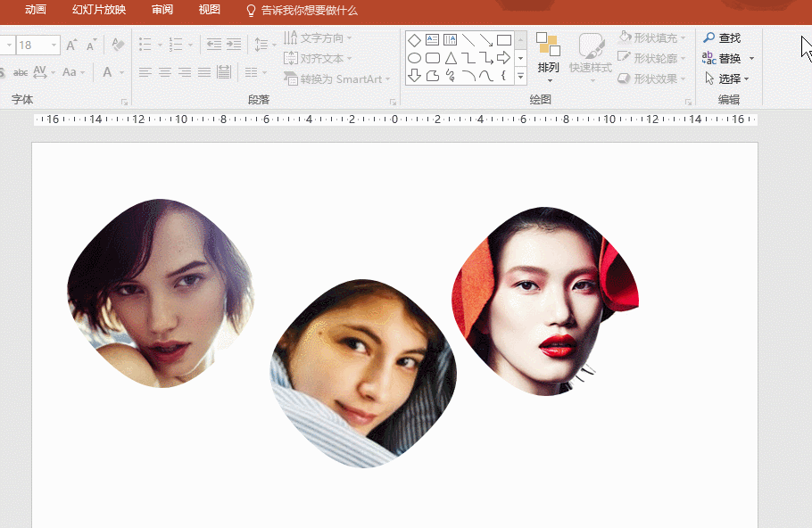This screenshot has height=528, width=812.
Task: Click Convert to SmartArt button
Action: click(x=337, y=78)
